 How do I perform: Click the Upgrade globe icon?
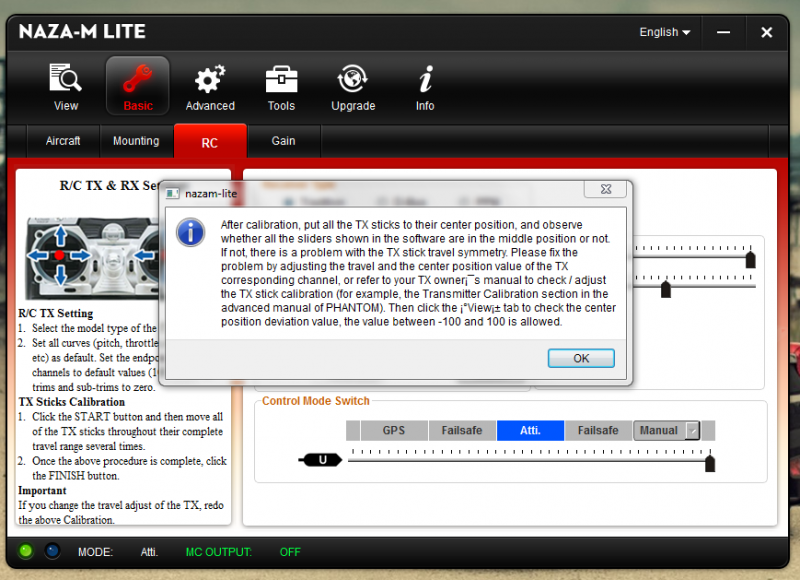(x=353, y=80)
